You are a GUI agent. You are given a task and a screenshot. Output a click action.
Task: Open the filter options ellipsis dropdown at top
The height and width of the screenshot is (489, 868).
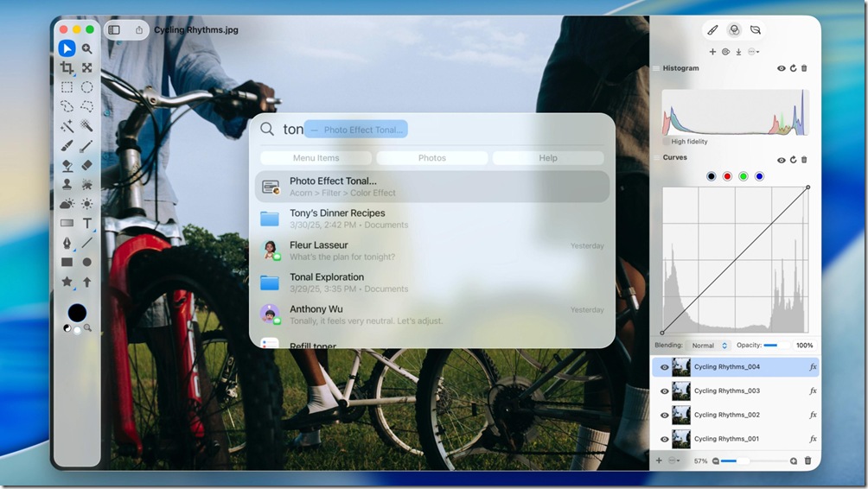coord(753,52)
